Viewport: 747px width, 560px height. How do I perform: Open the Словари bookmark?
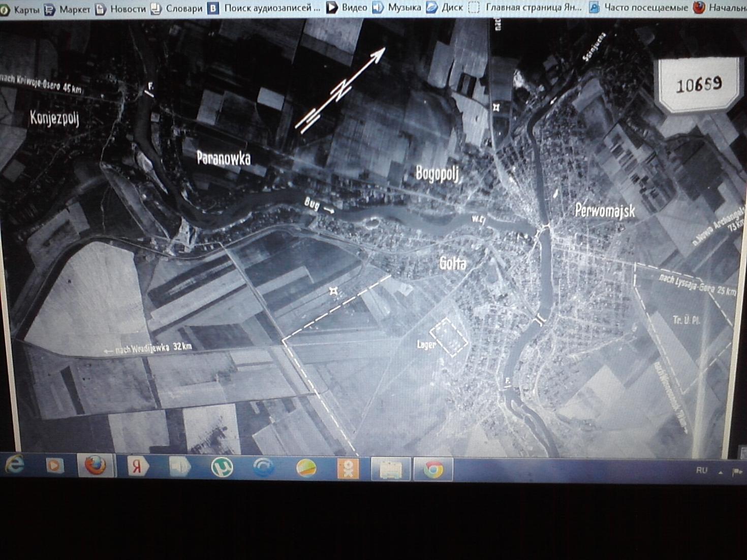point(177,9)
